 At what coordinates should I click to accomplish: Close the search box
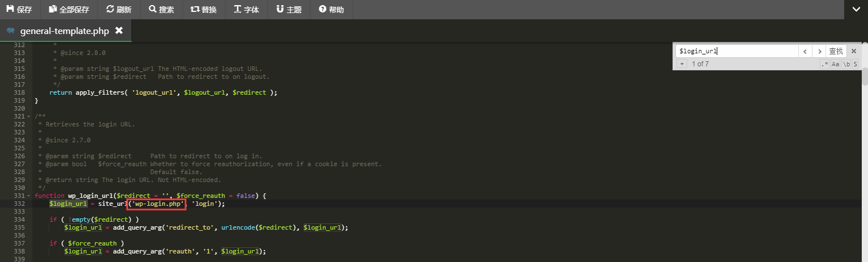pyautogui.click(x=854, y=51)
